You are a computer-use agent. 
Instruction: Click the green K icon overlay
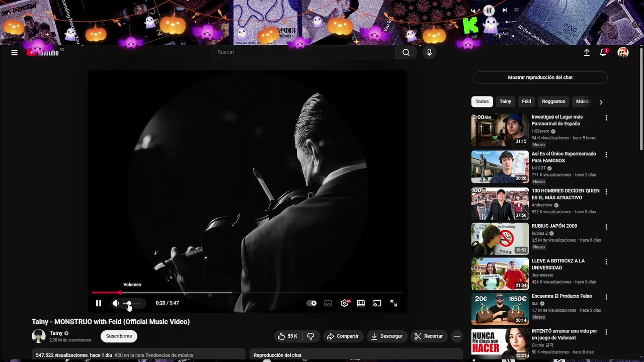pos(470,25)
